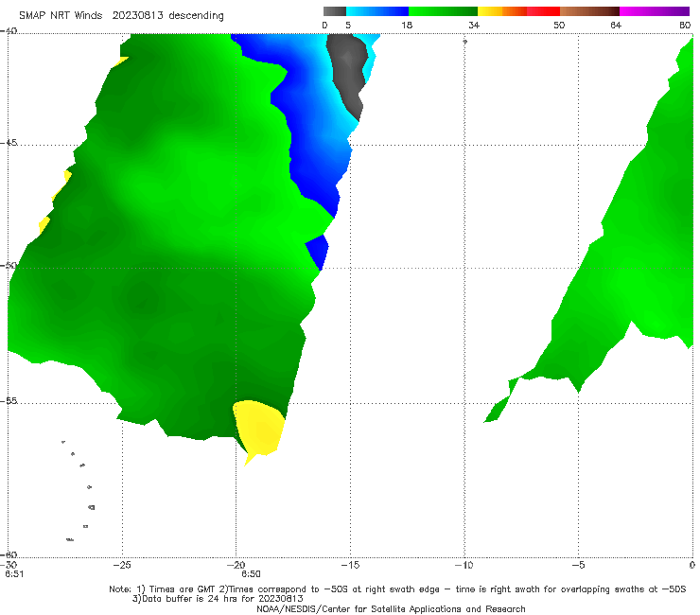This screenshot has height=615, width=700.
Task: Select the gray segment of the color bar
Action: 334,11
